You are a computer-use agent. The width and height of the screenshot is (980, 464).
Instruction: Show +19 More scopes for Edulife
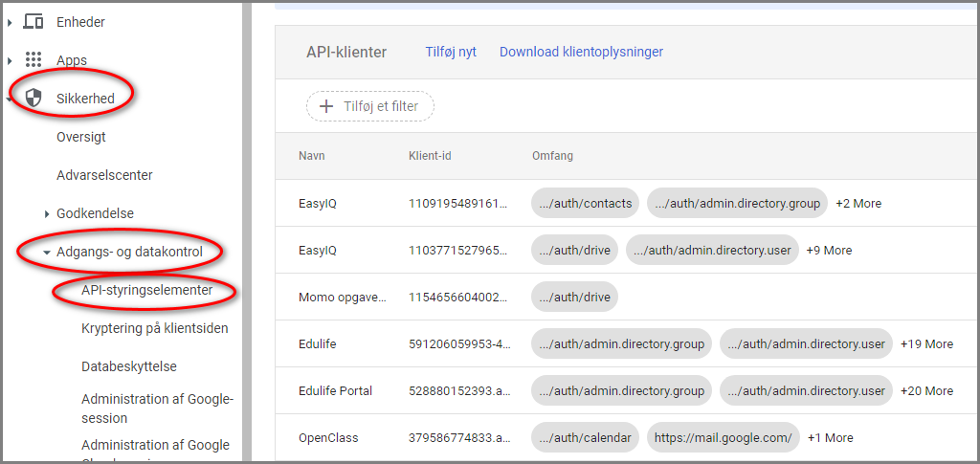click(x=926, y=344)
